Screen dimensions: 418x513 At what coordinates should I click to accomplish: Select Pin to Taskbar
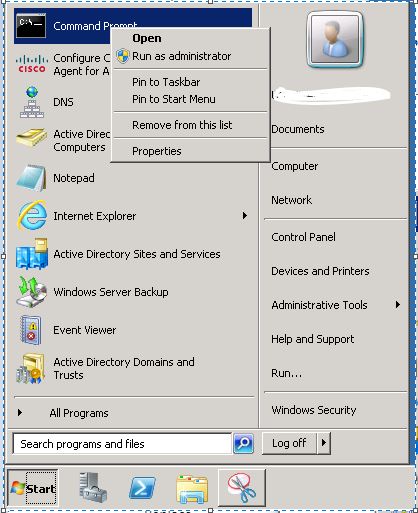[x=166, y=82]
